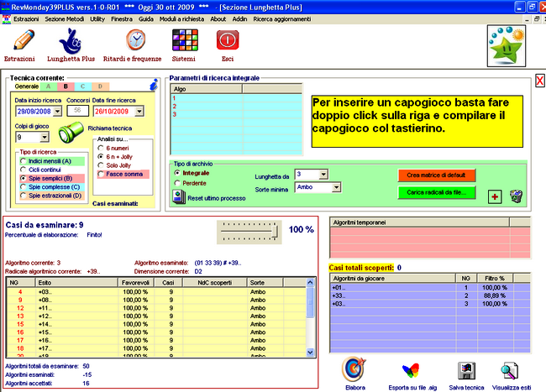Click the Esporta su file .alg icon

tap(411, 371)
